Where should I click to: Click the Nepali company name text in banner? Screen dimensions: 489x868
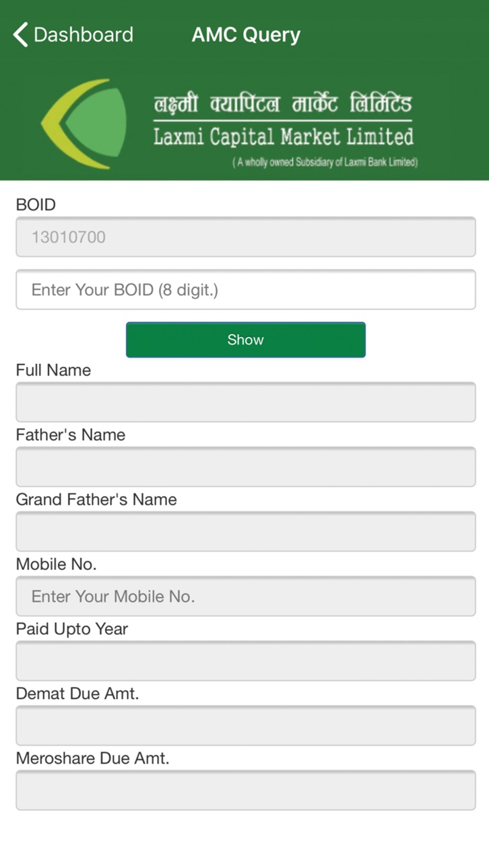pyautogui.click(x=282, y=104)
